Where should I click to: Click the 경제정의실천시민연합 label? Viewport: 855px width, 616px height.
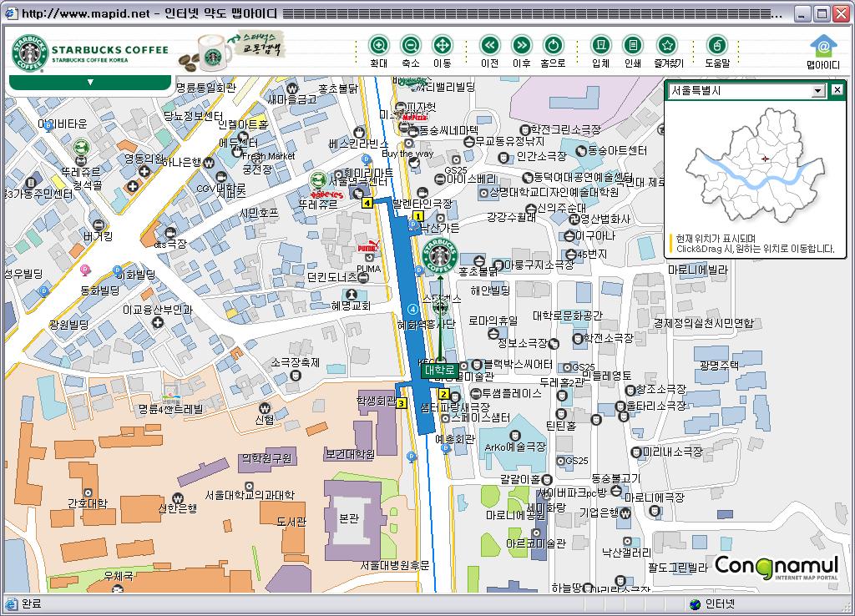click(x=704, y=323)
